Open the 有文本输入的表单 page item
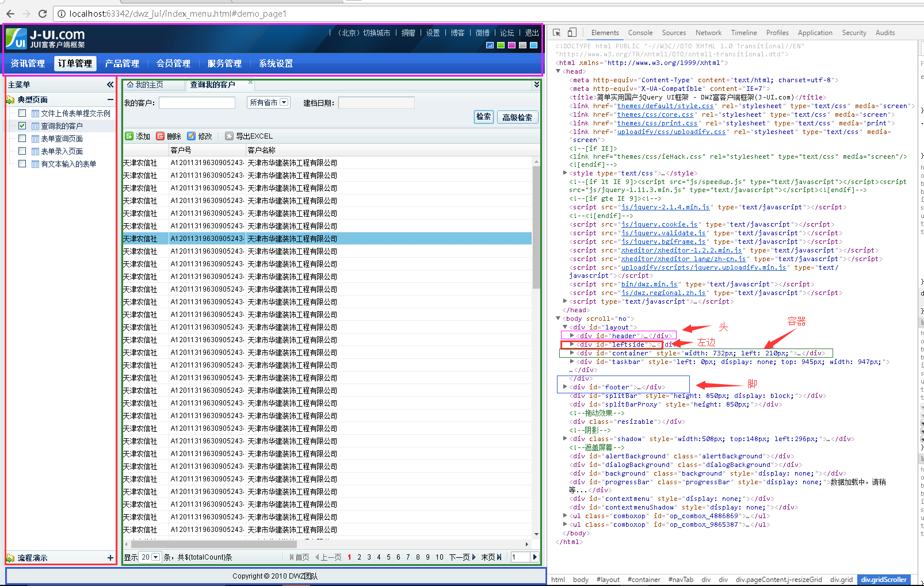 click(68, 164)
